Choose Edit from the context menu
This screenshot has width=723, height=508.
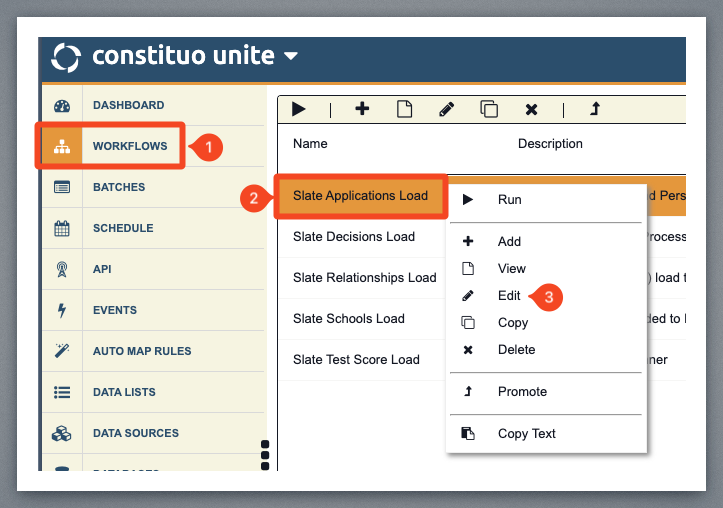509,296
